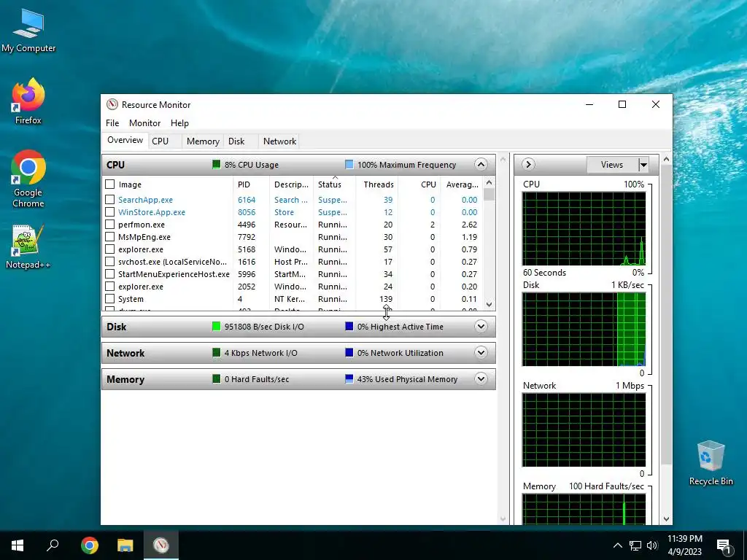
Task: Select the perfmon.exe process name
Action: pyautogui.click(x=142, y=225)
